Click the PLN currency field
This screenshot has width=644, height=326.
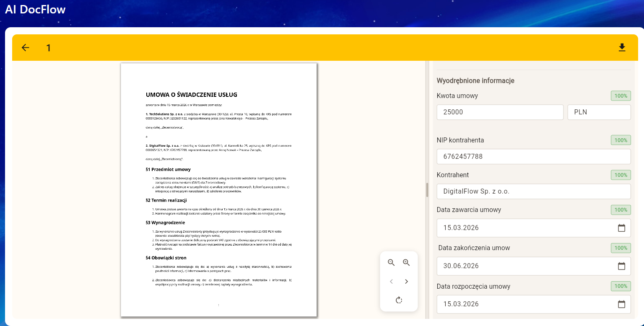point(599,112)
